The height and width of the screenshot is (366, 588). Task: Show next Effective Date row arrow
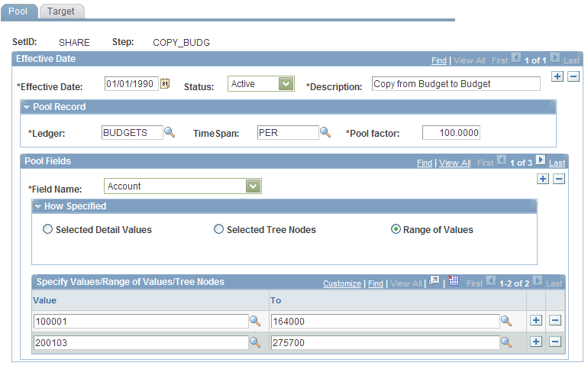(x=555, y=58)
